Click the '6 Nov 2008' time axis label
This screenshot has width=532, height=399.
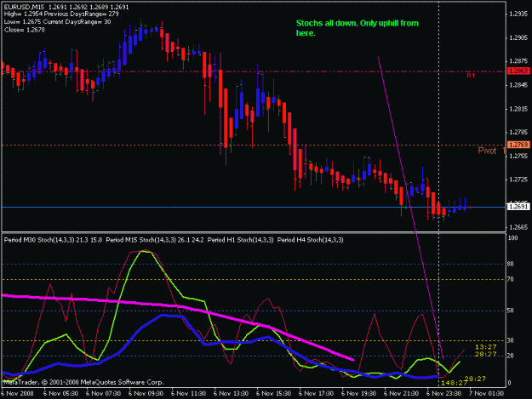coord(17,394)
